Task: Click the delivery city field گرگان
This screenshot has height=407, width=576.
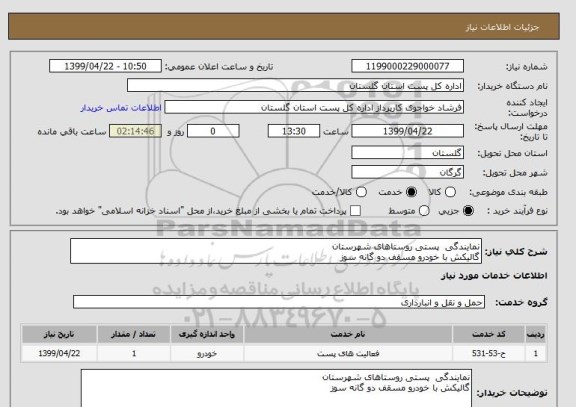Action: [407, 172]
